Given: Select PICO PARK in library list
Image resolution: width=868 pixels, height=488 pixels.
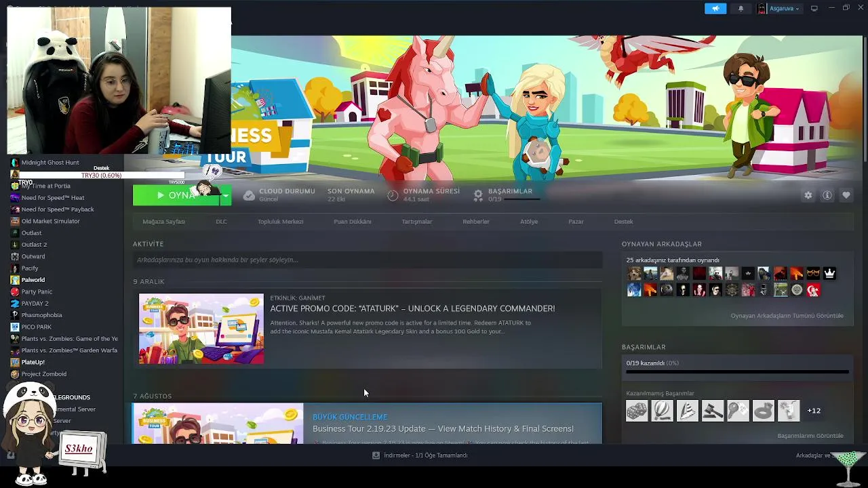Looking at the screenshot, I should click(x=37, y=327).
